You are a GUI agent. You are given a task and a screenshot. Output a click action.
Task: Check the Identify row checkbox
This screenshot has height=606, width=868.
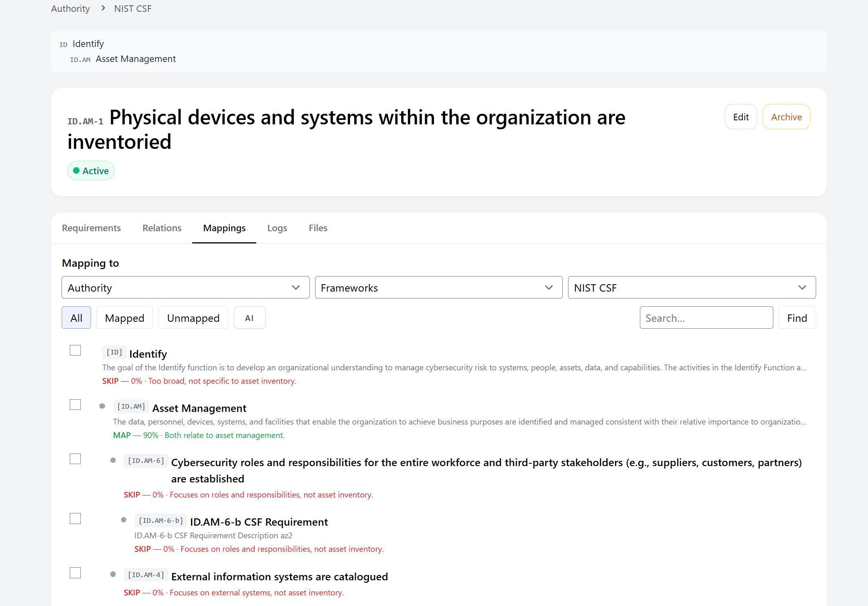coord(75,350)
